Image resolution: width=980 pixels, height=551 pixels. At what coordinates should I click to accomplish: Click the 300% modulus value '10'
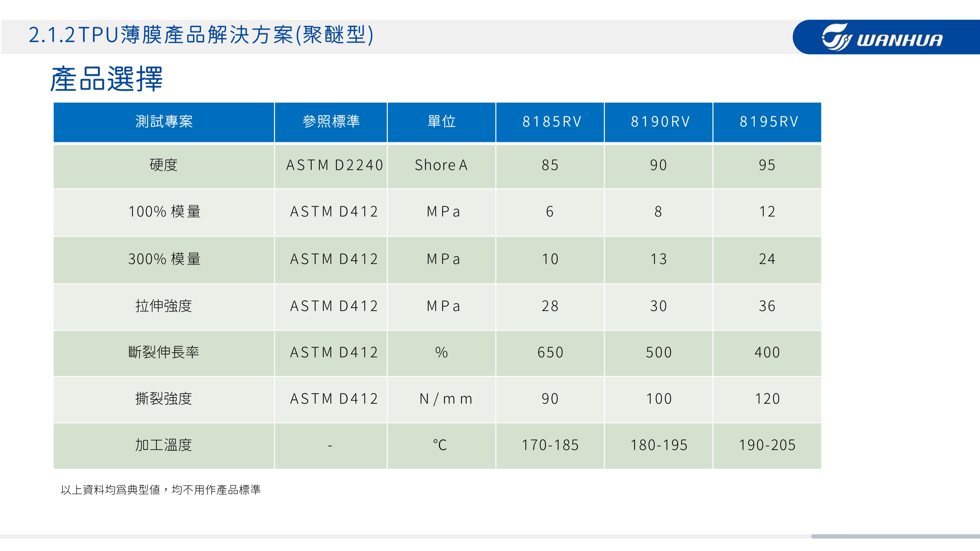[x=550, y=259]
